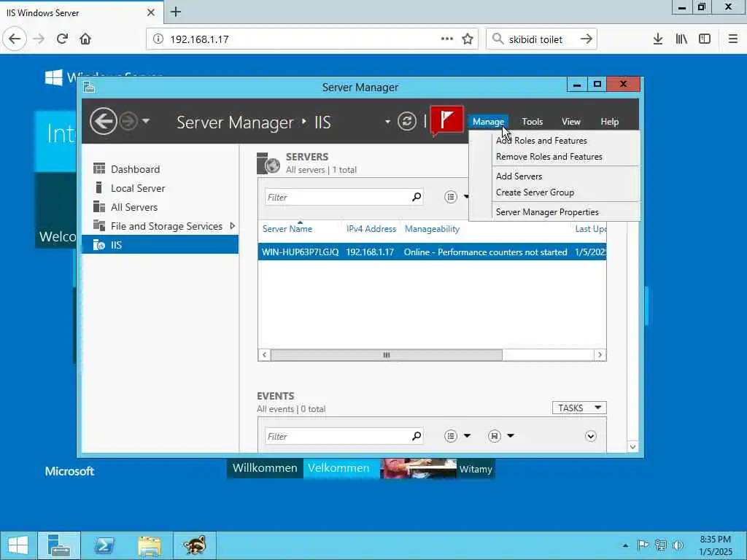The image size is (747, 560).
Task: Choose Remove Roles and Features
Action: 549,157
